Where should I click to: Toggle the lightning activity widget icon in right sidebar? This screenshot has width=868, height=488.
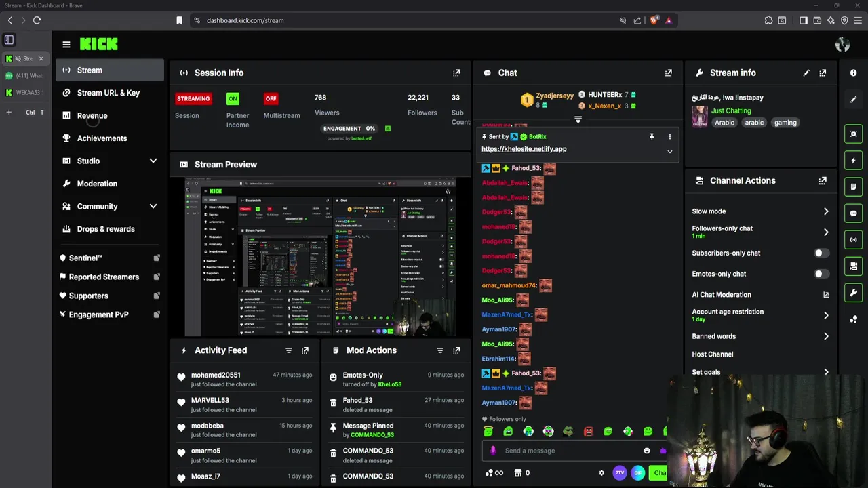tap(854, 160)
